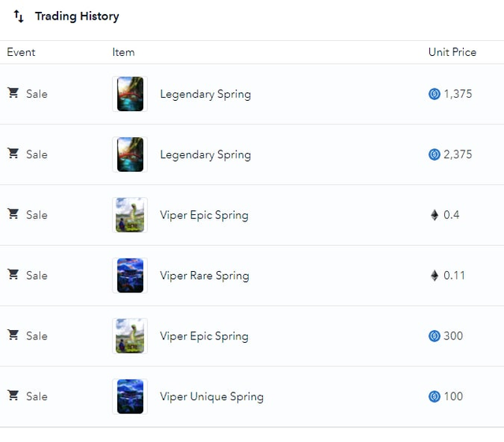Click the Event column header

coord(21,52)
